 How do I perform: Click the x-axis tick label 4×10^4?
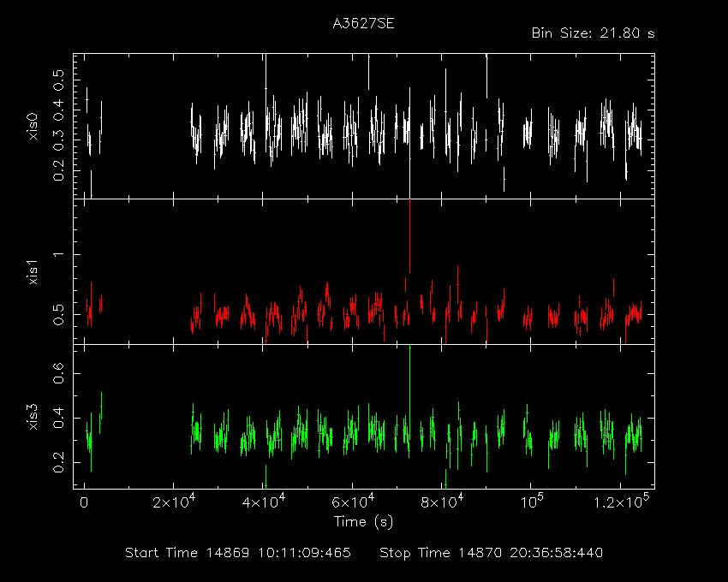[x=263, y=502]
